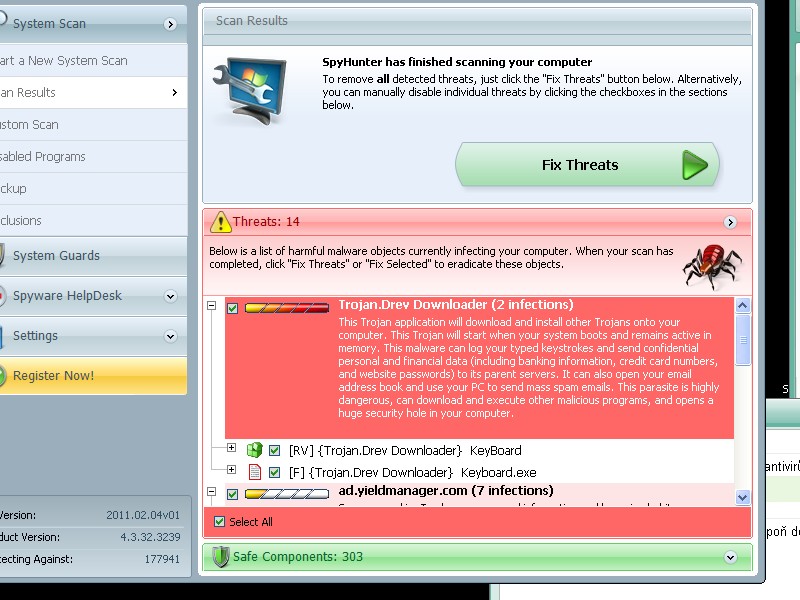800x600 pixels.
Task: Collapse the Trojan.Drev Downloader tree node
Action: pyautogui.click(x=211, y=306)
